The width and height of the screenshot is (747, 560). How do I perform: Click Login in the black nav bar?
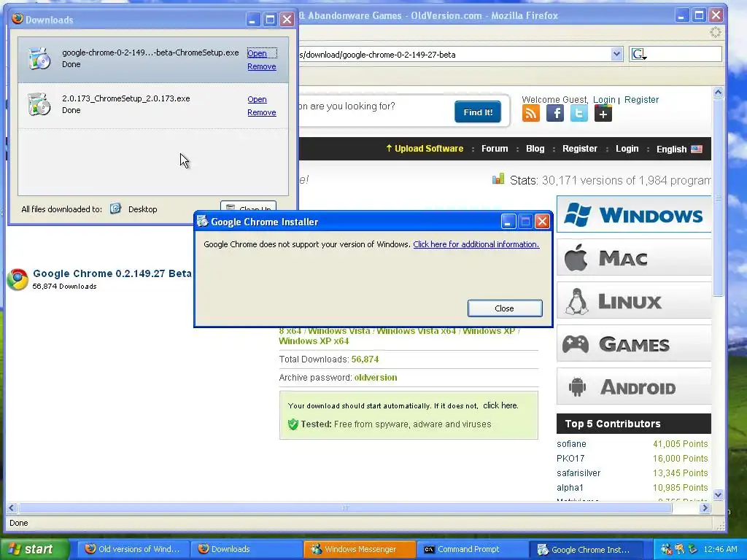point(627,149)
